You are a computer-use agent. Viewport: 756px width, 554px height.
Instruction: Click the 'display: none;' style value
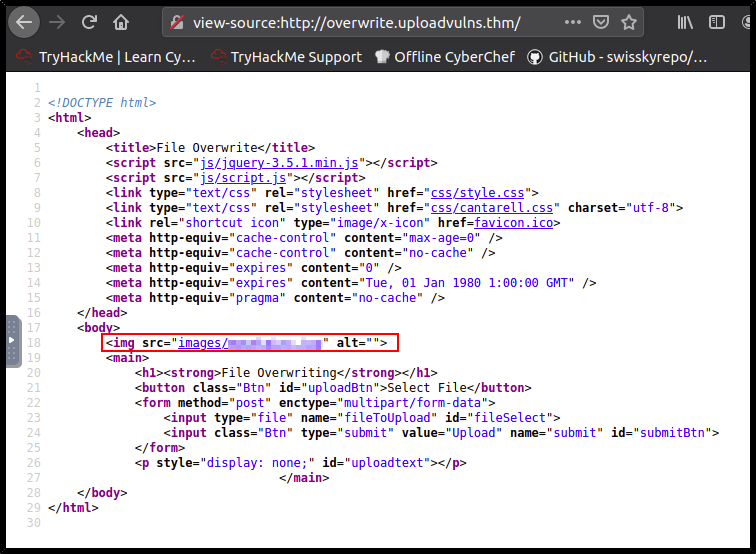click(257, 463)
